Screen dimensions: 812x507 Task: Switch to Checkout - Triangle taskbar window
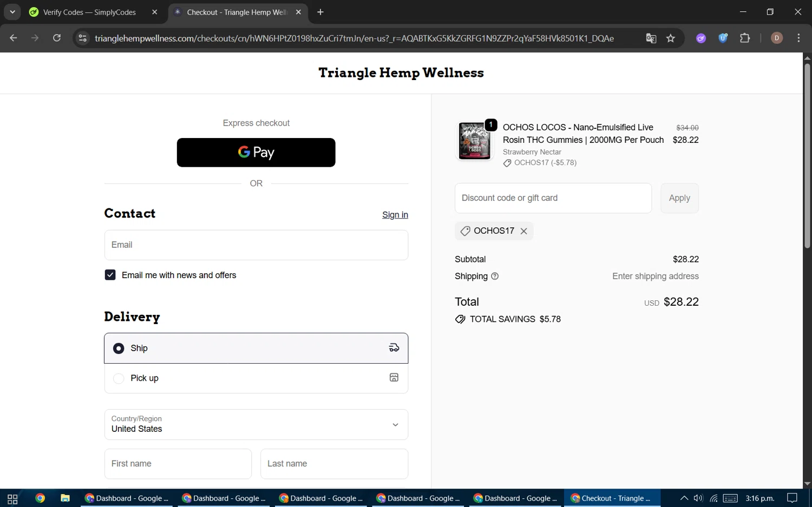point(612,498)
